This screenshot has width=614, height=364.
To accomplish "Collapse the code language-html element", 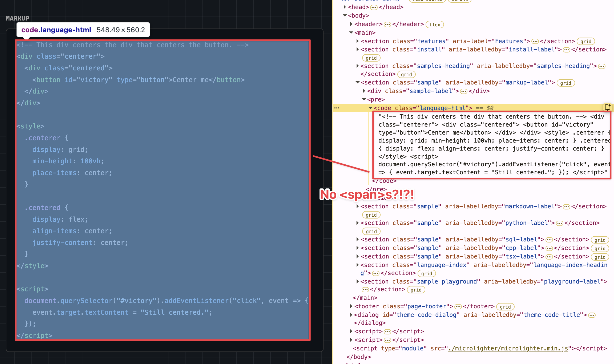I will coord(370,108).
